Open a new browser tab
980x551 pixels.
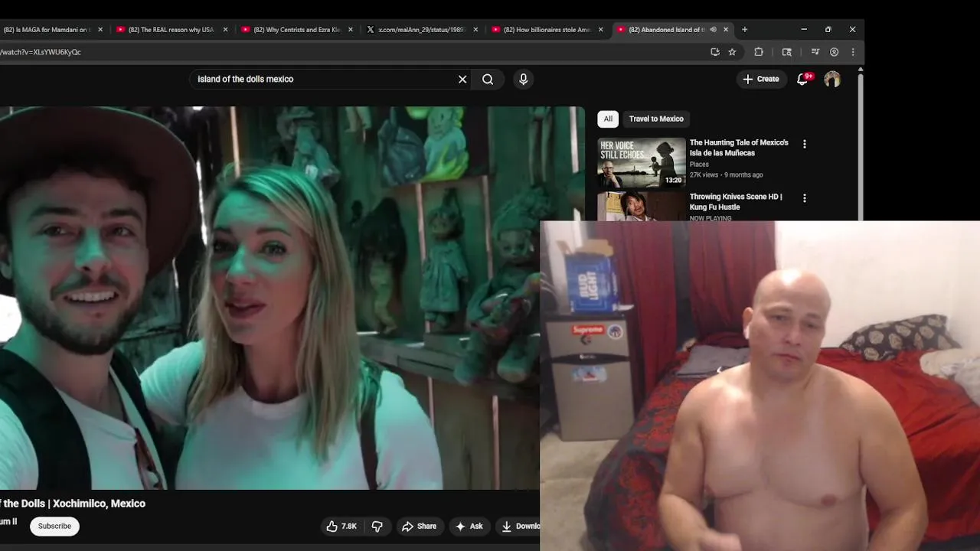coord(745,30)
